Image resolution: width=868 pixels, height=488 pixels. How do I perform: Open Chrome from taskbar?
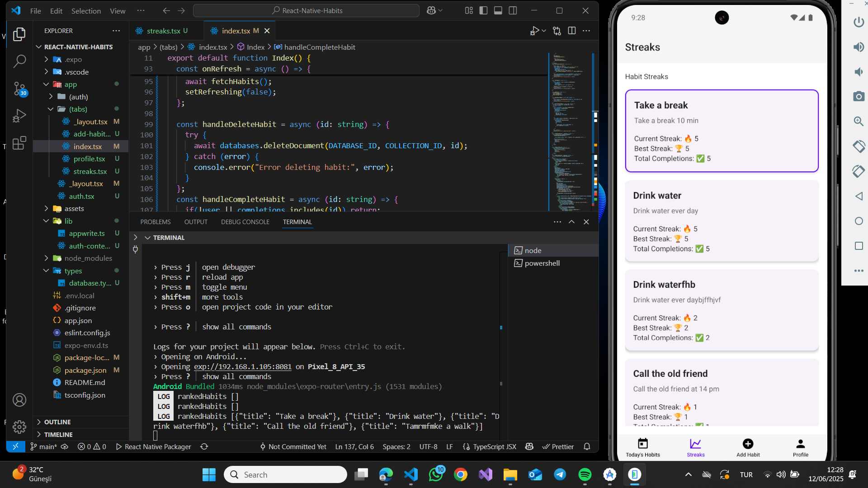pyautogui.click(x=461, y=474)
